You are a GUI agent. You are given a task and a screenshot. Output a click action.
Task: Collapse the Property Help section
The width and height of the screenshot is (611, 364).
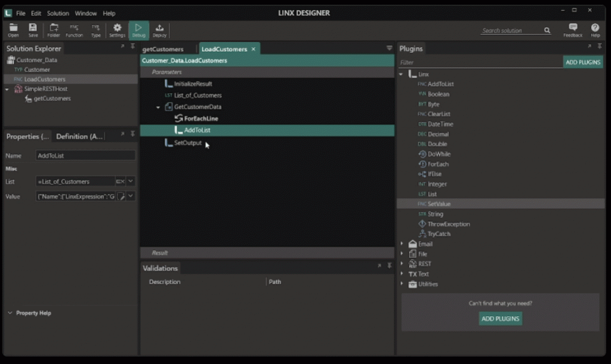pos(10,313)
